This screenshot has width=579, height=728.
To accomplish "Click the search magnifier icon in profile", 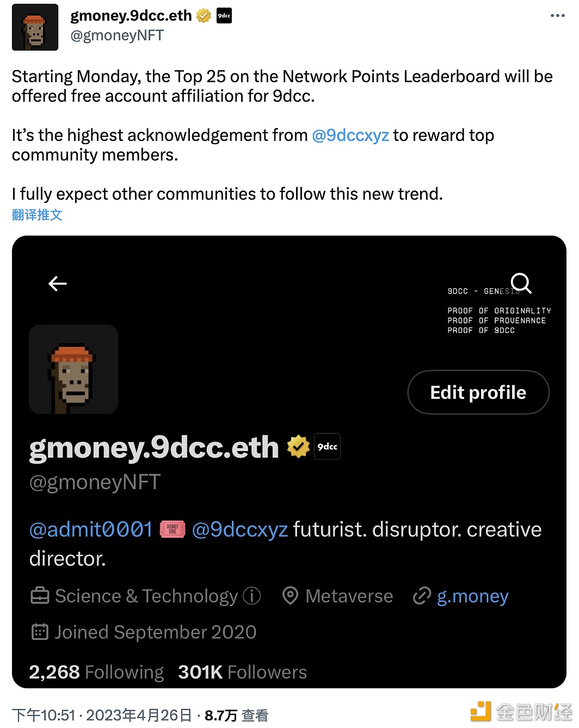I will (521, 283).
